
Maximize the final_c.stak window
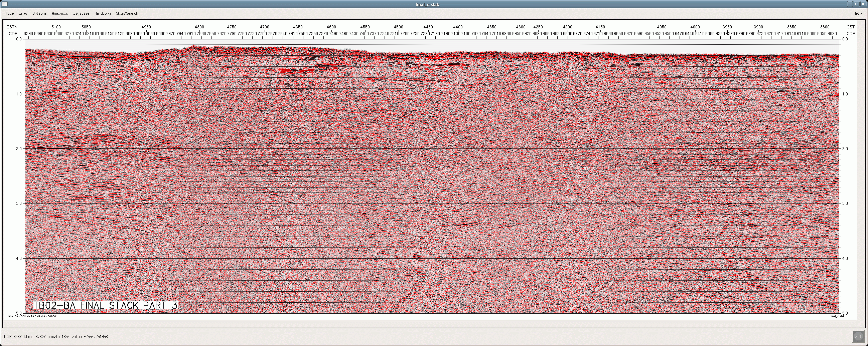(x=857, y=4)
